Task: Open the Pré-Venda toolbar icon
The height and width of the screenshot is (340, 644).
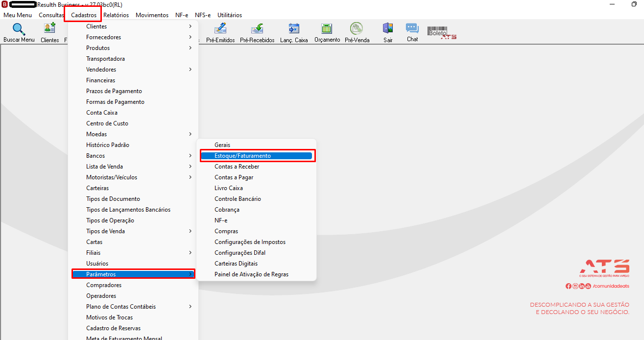Action: pyautogui.click(x=357, y=28)
